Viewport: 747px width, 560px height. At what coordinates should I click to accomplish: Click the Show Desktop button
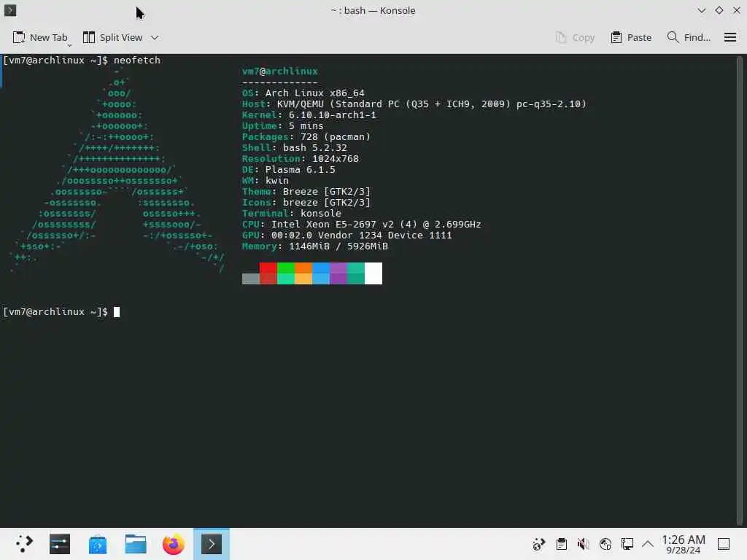[724, 544]
